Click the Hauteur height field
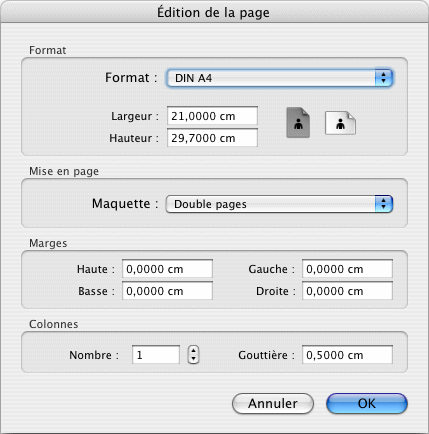This screenshot has width=429, height=434. pos(212,138)
